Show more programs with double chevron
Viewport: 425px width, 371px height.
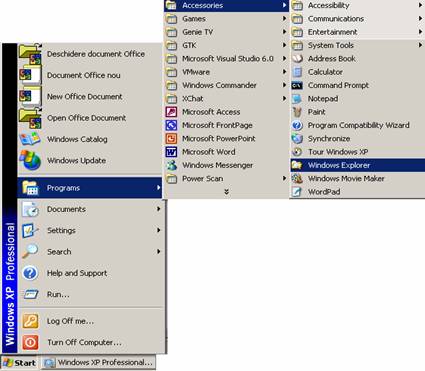click(226, 192)
